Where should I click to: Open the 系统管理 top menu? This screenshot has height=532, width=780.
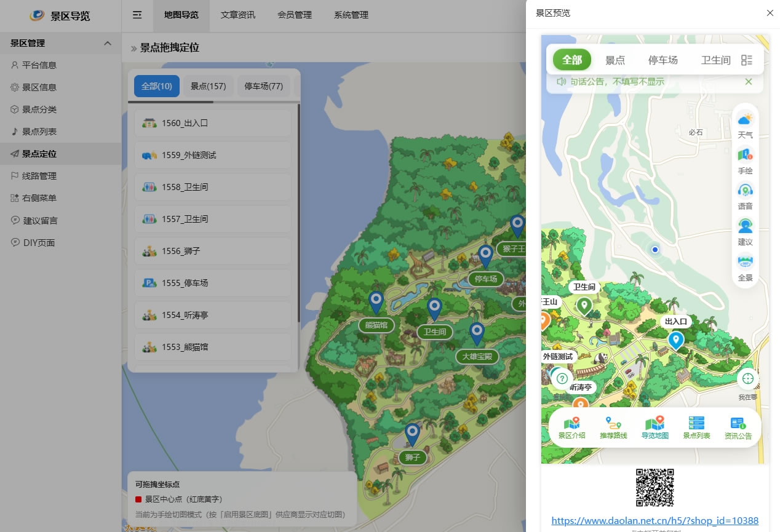pos(351,15)
